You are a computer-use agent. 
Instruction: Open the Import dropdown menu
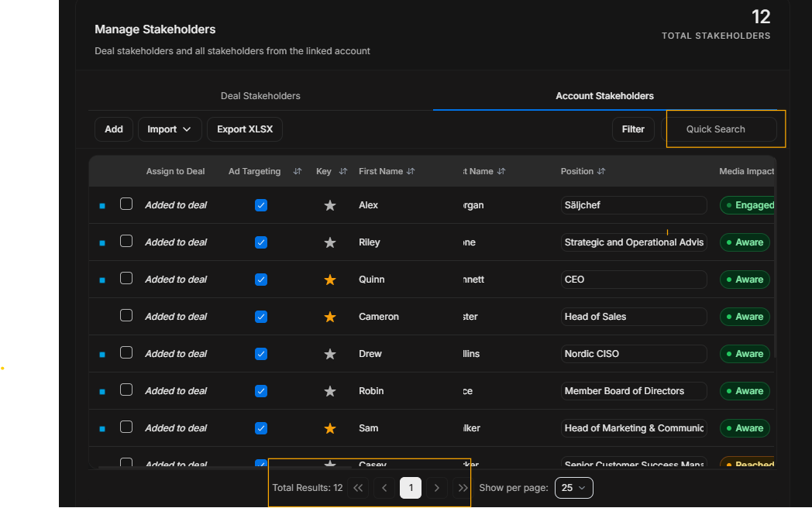170,129
